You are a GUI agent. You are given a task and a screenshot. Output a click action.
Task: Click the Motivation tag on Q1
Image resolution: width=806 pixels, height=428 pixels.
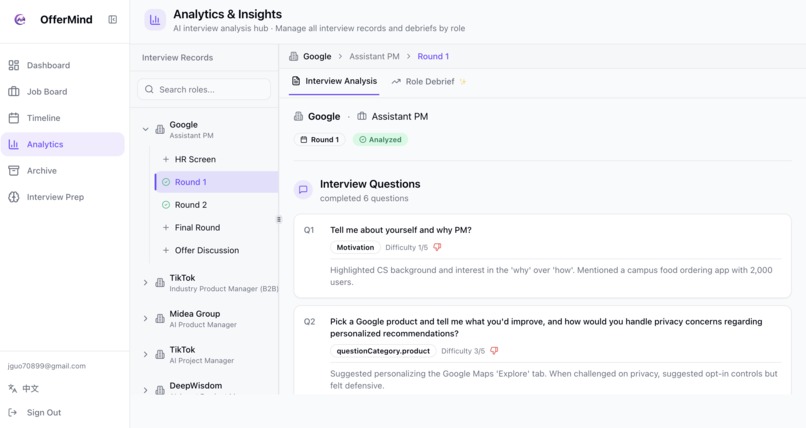coord(355,247)
